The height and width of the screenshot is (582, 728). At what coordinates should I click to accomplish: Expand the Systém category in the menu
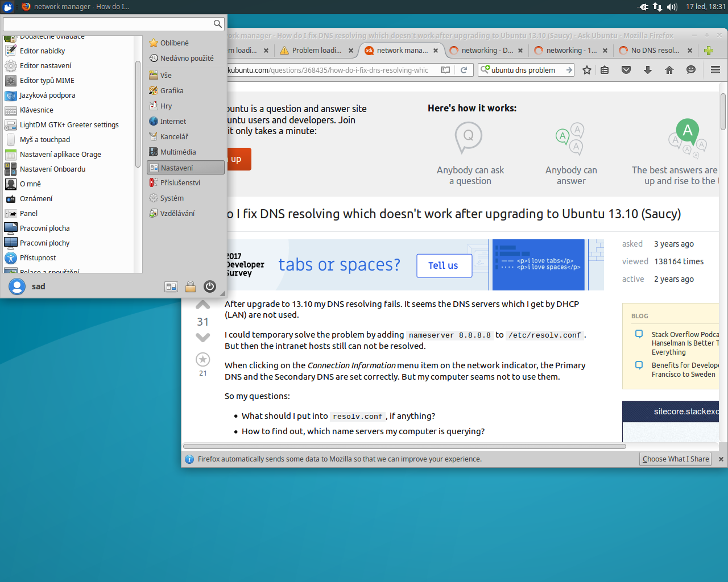coord(172,198)
